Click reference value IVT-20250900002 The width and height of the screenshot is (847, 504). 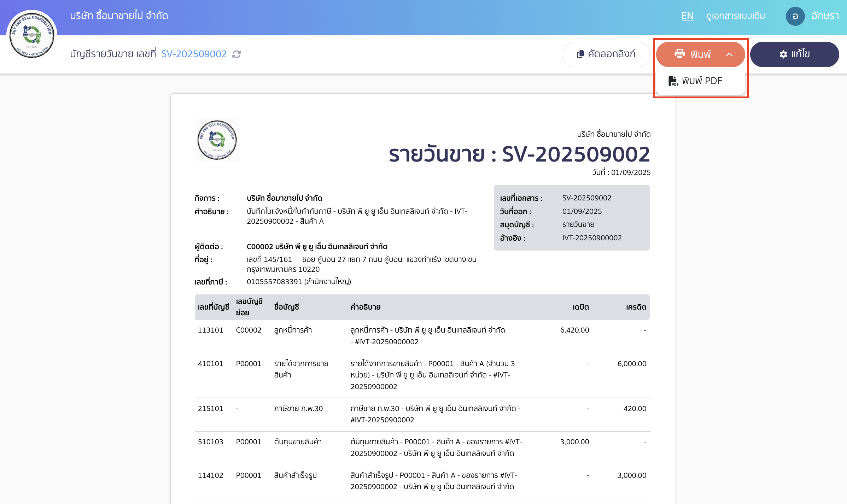pos(592,238)
